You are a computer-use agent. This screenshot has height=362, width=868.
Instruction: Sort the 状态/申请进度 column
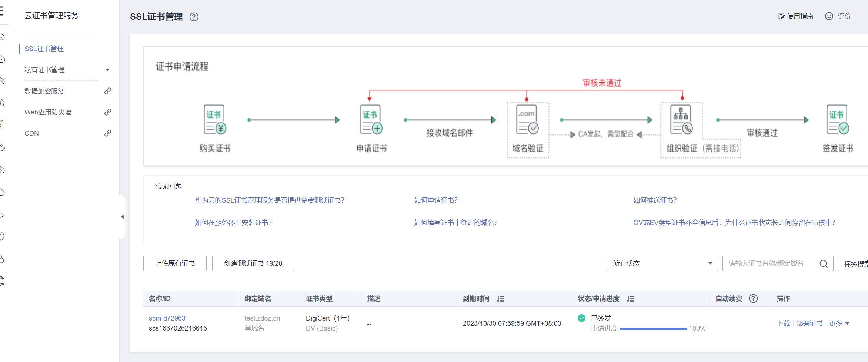point(631,299)
